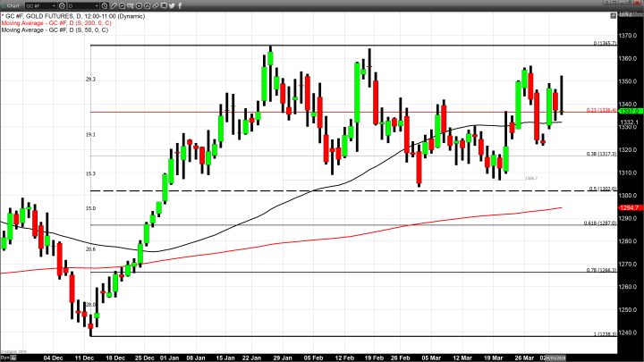
Task: Click the Moving Average 50 legend label
Action: click(54, 30)
